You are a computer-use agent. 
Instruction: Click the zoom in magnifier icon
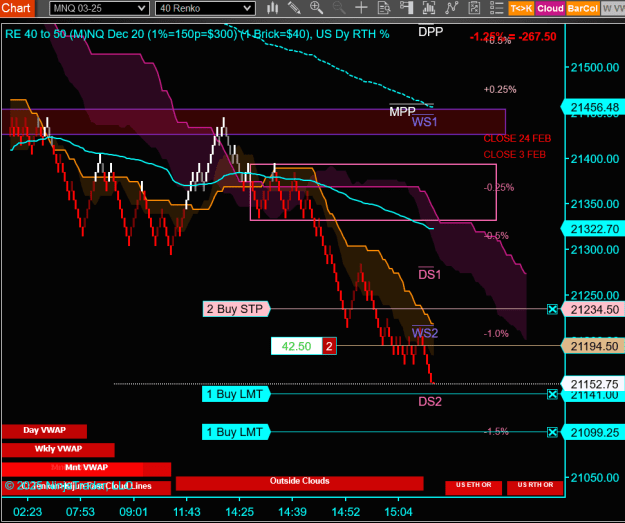(316, 8)
